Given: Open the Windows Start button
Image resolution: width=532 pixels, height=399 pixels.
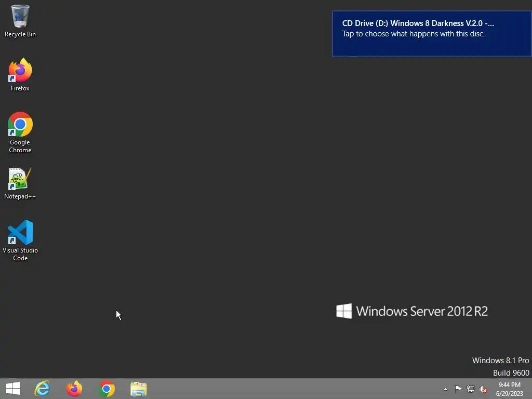Looking at the screenshot, I should point(13,389).
